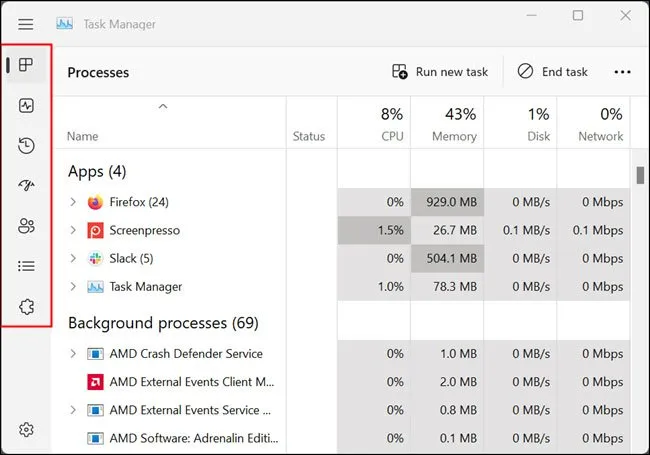This screenshot has height=455, width=650.
Task: Click the sort arrow above Name
Action: [x=163, y=106]
